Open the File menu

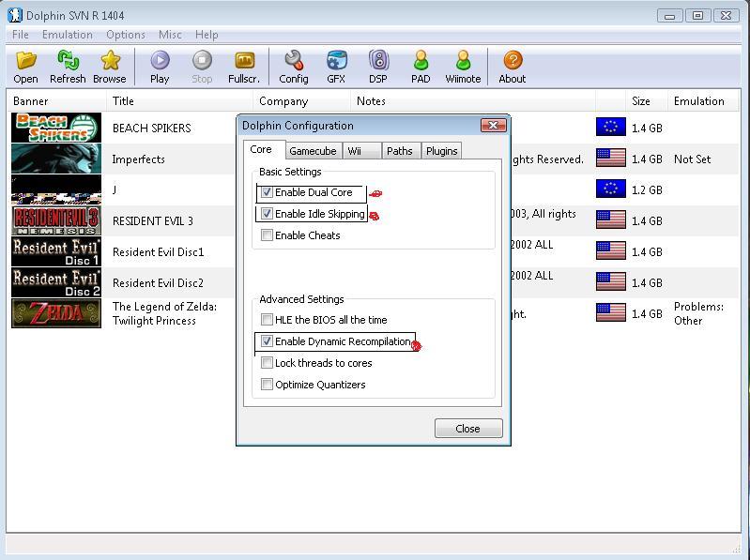[x=20, y=35]
